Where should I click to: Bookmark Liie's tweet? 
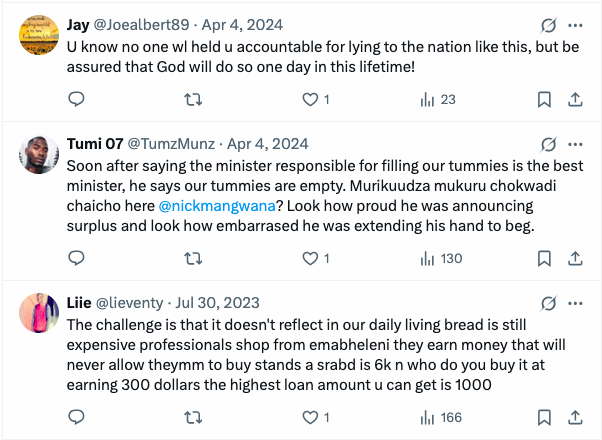545,417
